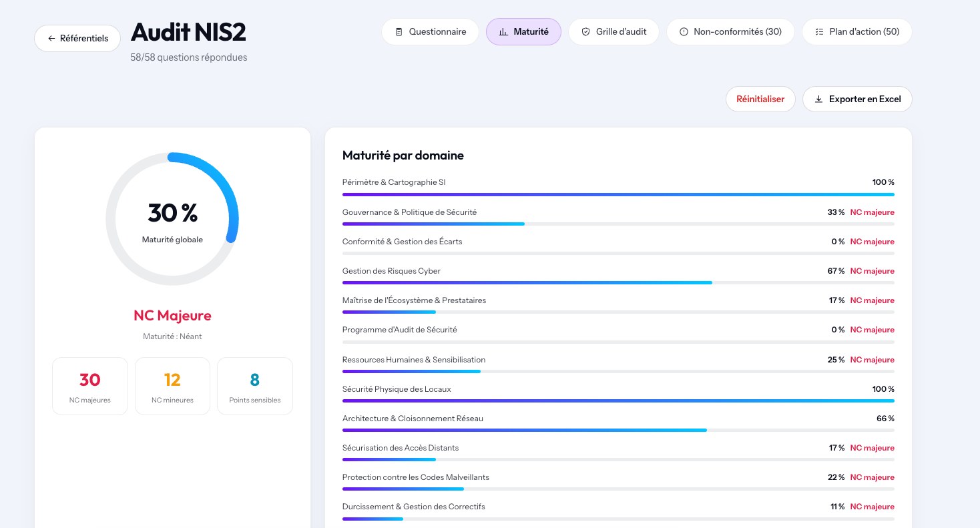Screen dimensions: 980x528
Task: Click the 12 NC mineures card
Action: pos(172,386)
